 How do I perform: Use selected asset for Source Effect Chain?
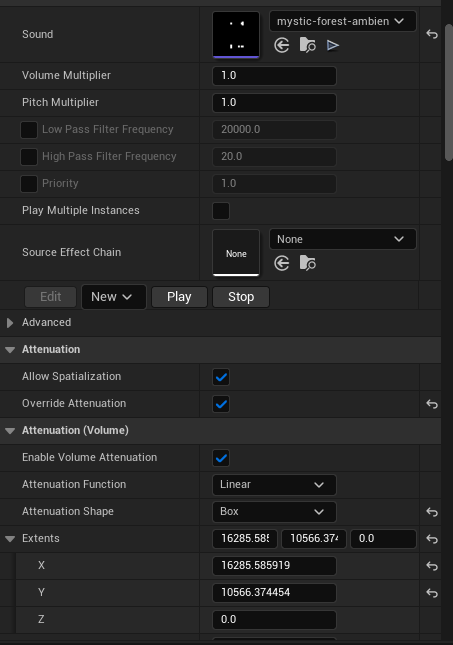(x=282, y=263)
